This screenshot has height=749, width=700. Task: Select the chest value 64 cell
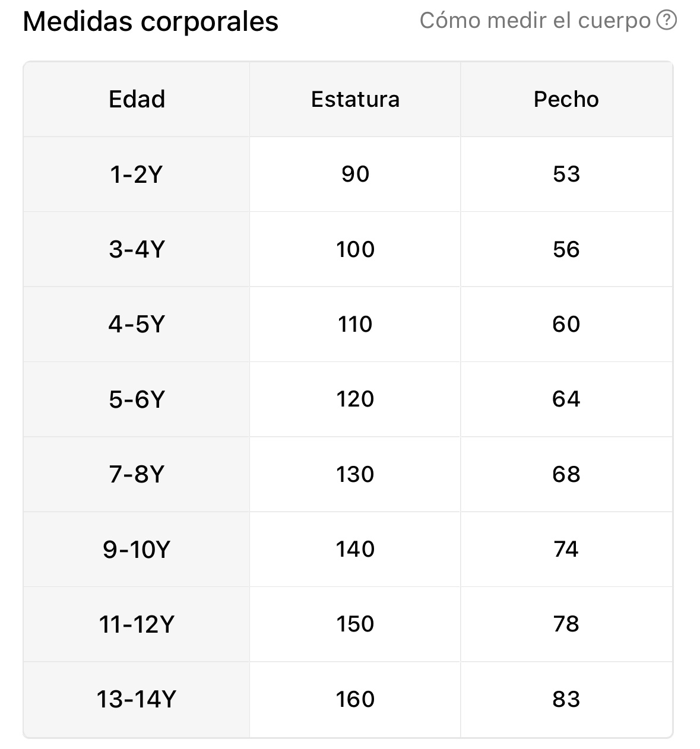point(566,399)
